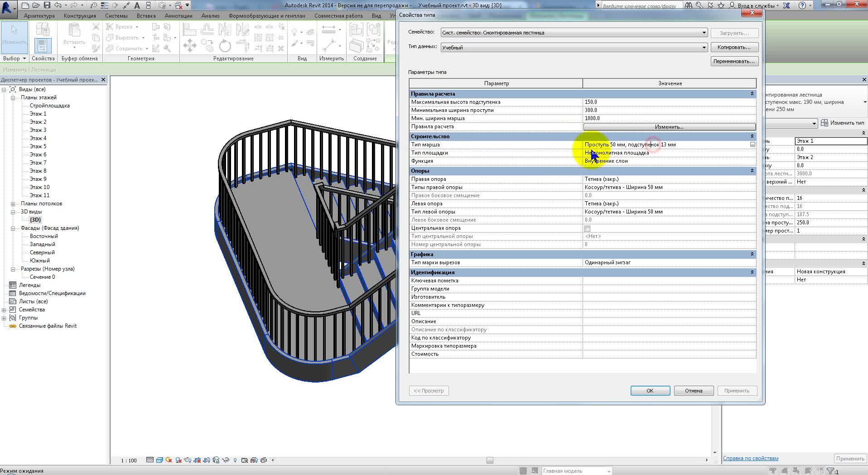Click the OK button in Свойства типа dialog
The width and height of the screenshot is (868, 475).
coord(650,391)
